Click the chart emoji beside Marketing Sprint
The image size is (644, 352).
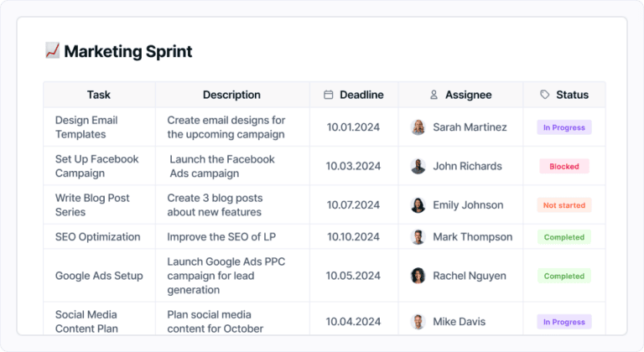(x=52, y=51)
